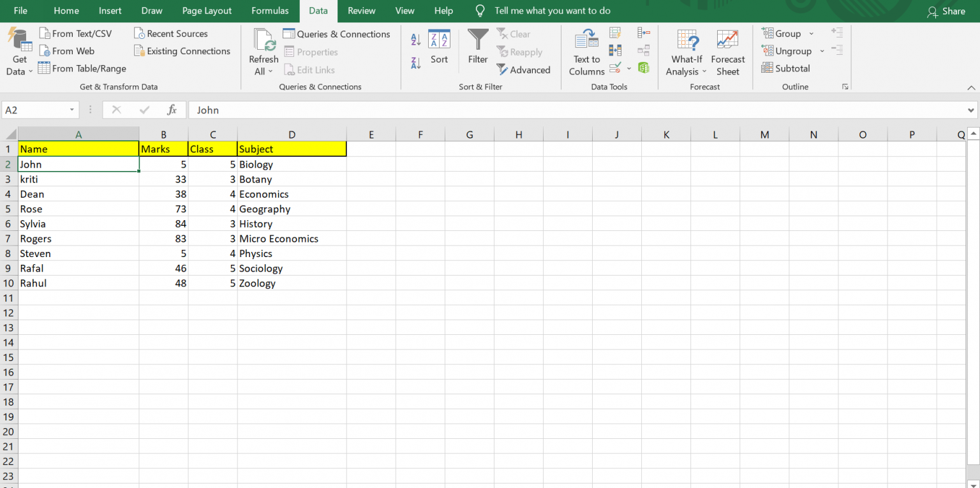Click Queries & Connections
Screen dimensions: 980x488
pyautogui.click(x=337, y=34)
